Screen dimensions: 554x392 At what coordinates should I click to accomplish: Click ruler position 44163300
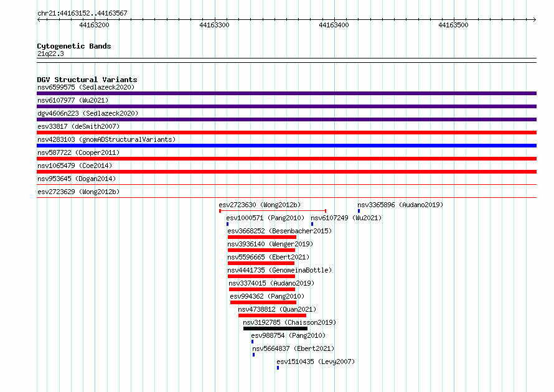214,25
